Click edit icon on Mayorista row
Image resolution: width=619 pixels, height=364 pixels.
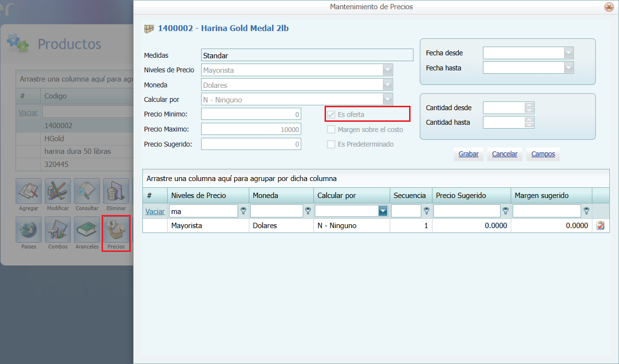[600, 226]
